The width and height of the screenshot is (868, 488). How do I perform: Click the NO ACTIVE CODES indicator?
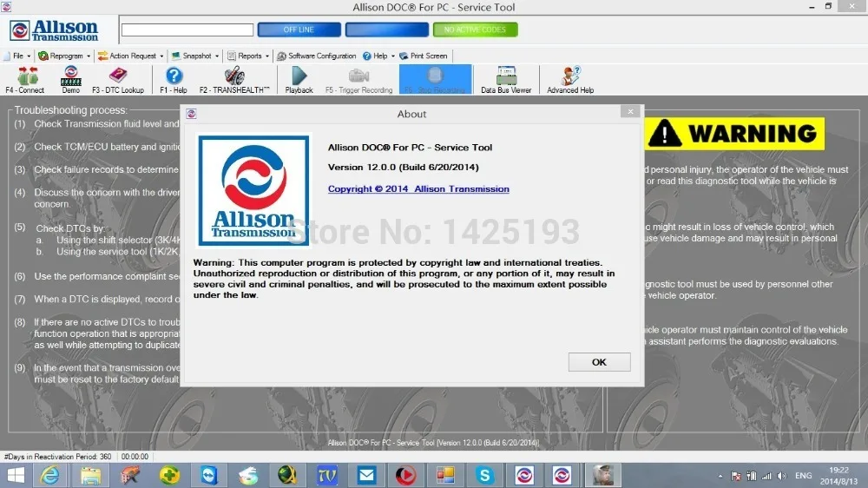tap(475, 30)
